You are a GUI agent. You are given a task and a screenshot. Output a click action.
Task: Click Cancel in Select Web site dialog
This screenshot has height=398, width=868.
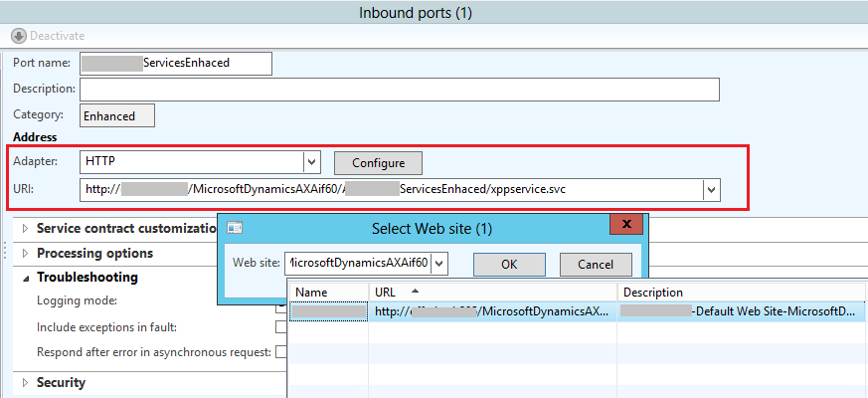point(596,265)
